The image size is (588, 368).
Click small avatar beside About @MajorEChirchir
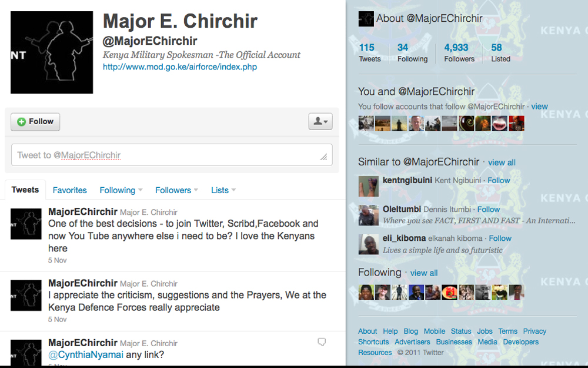(366, 19)
